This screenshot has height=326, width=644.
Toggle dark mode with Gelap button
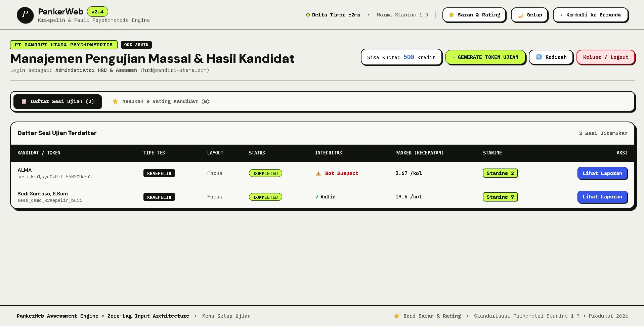[x=529, y=15]
